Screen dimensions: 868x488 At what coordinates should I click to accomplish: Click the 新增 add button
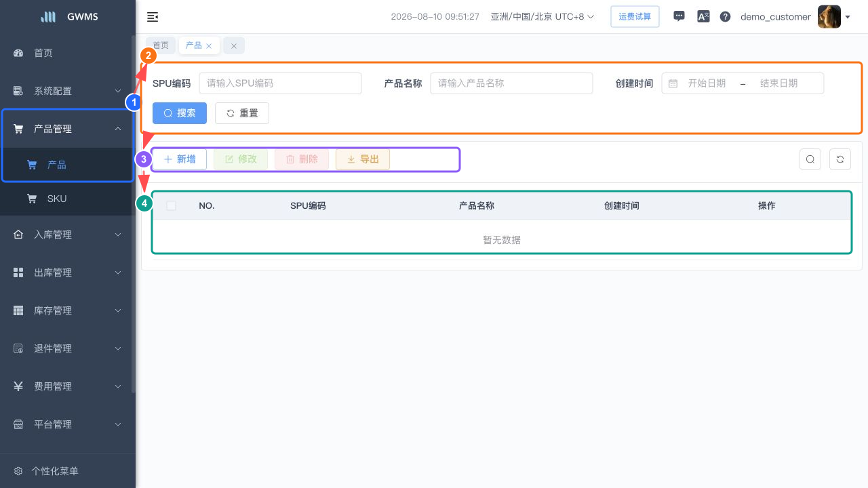180,159
